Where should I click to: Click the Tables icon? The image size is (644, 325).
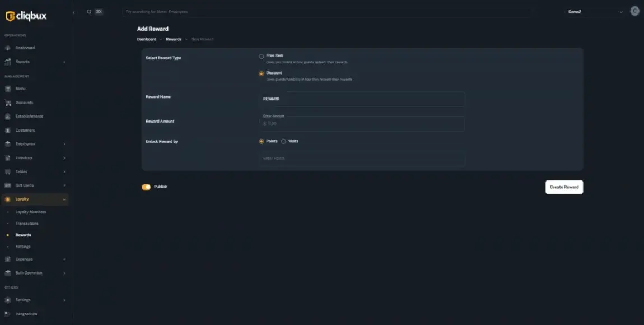pos(7,171)
